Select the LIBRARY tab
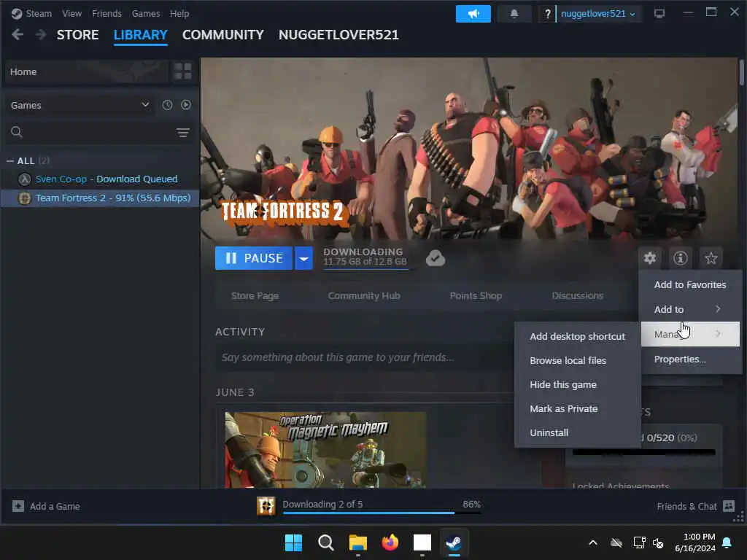Viewport: 747px width, 560px height. 141,35
